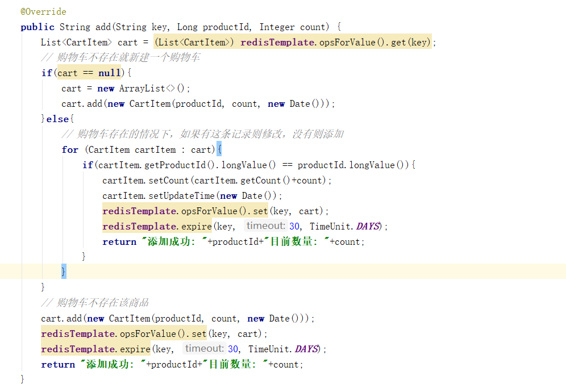
Task: Click the 'for' keyword of the loop
Action: (70, 150)
